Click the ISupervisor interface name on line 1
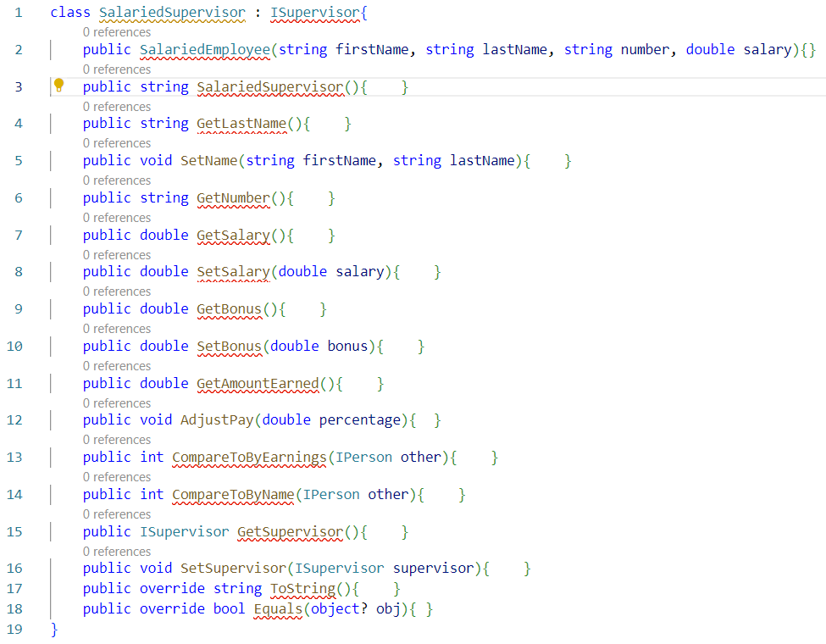Screen dimensions: 826x644 (x=315, y=13)
